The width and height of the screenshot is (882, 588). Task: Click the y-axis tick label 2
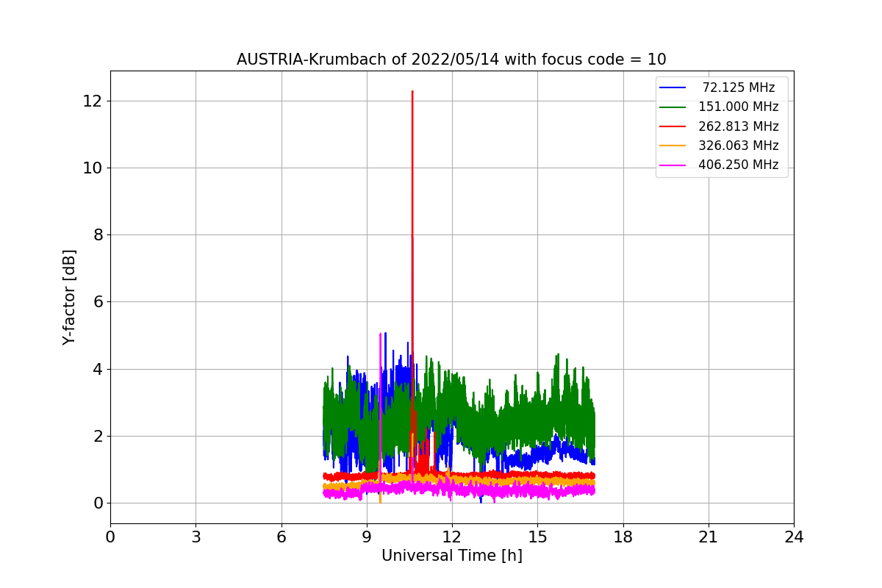97,436
